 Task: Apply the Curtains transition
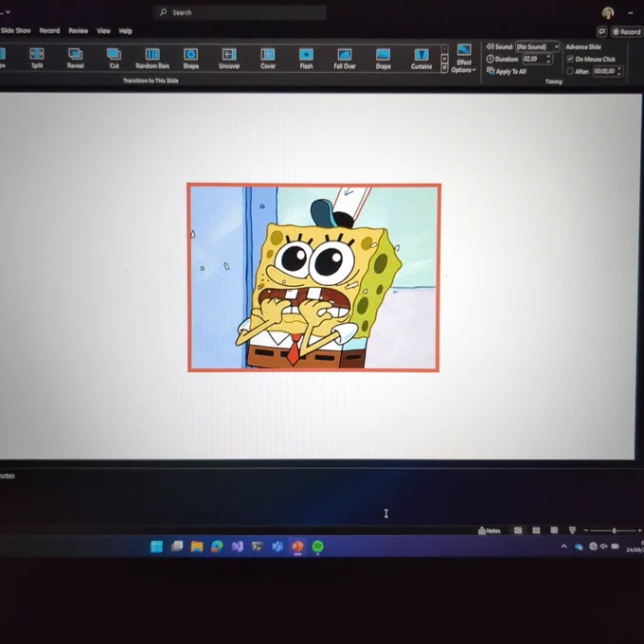(421, 60)
